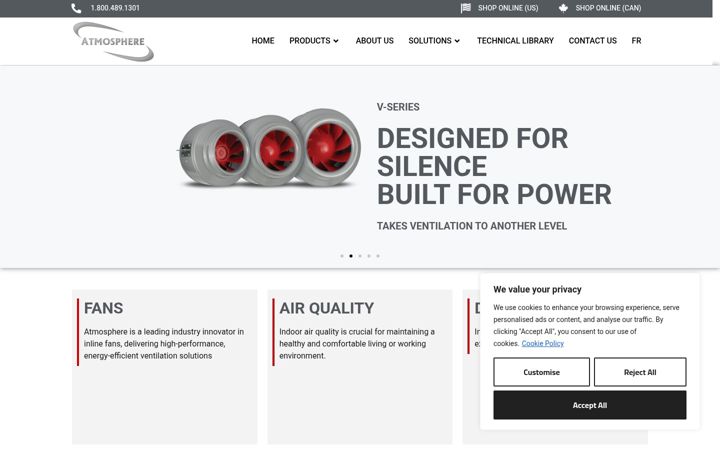Image resolution: width=720 pixels, height=450 pixels.
Task: Select the fifth carousel slide dot
Action: click(x=378, y=256)
